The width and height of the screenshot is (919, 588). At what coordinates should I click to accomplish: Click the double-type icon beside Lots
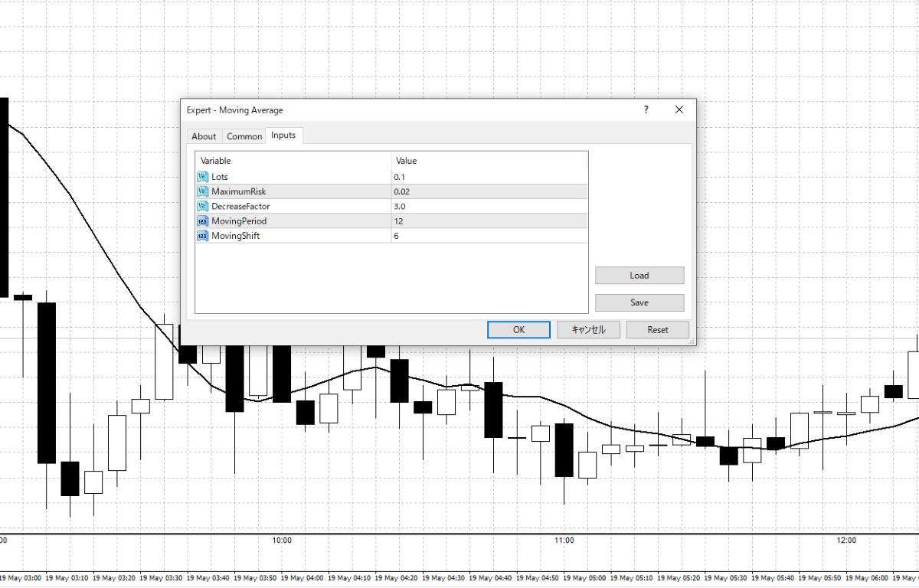[x=202, y=176]
